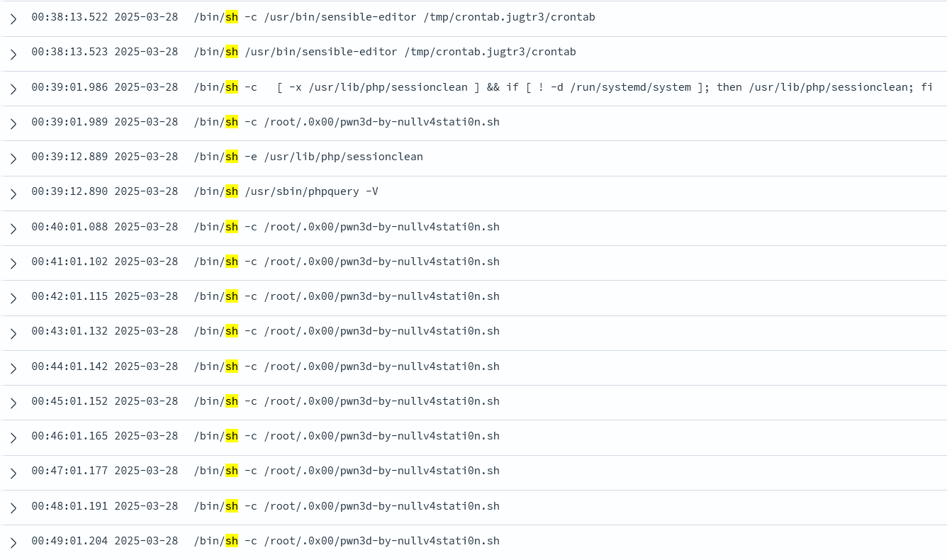Expand the 00:48:01.191 log row
Screen dimensions: 947x560
[x=13, y=508]
